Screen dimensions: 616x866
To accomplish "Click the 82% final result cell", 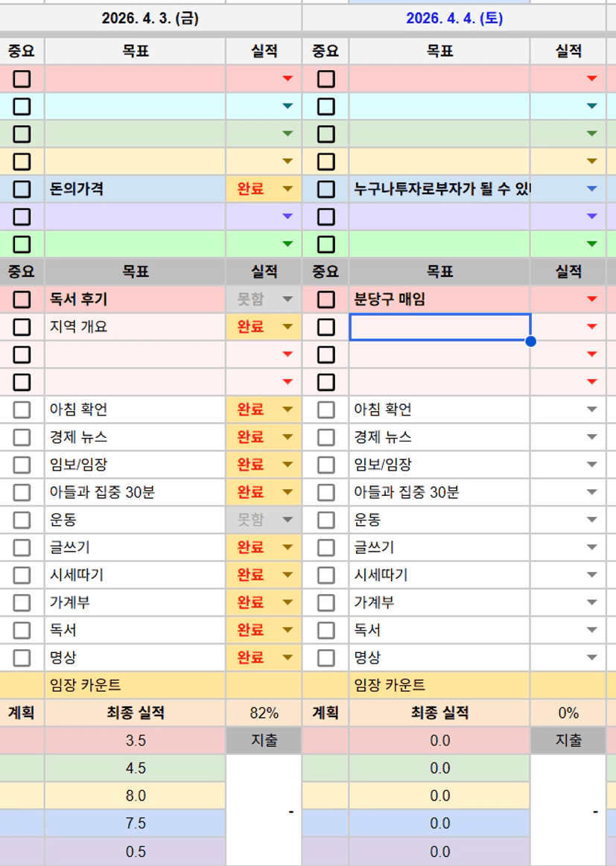I will [x=264, y=713].
